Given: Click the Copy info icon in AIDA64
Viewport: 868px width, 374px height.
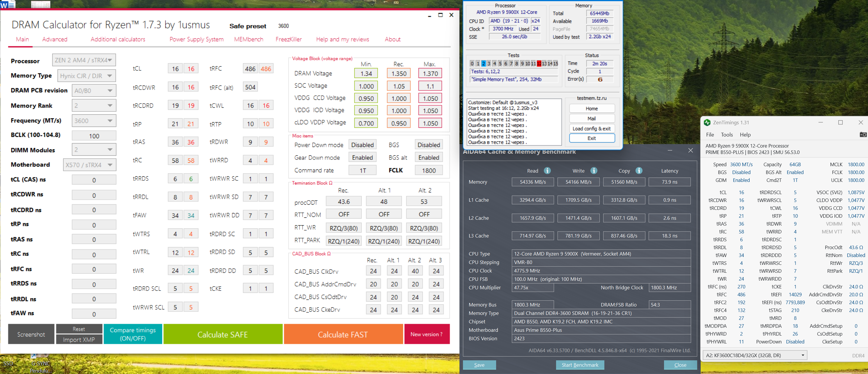Looking at the screenshot, I should pyautogui.click(x=639, y=171).
